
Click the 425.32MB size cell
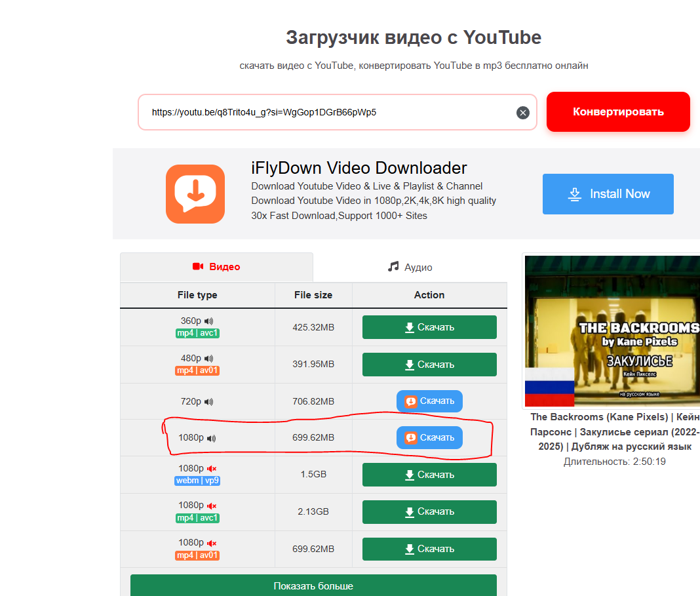[x=313, y=327]
